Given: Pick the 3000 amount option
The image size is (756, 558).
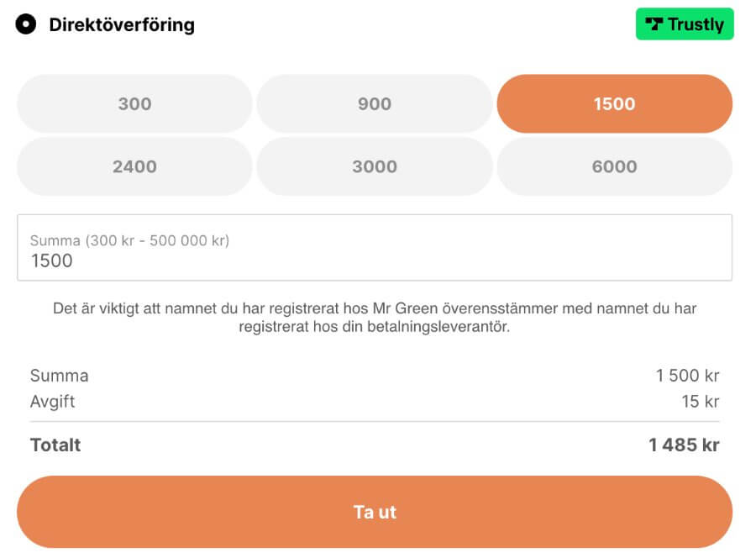Looking at the screenshot, I should (375, 166).
